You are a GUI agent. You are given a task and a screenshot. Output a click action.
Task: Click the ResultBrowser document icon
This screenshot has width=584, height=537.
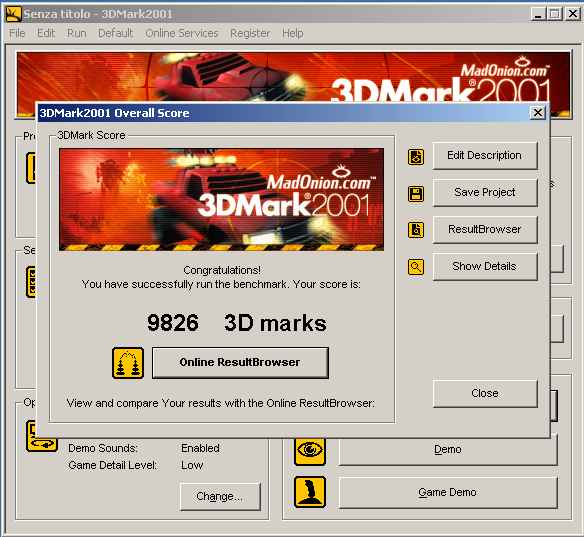416,230
